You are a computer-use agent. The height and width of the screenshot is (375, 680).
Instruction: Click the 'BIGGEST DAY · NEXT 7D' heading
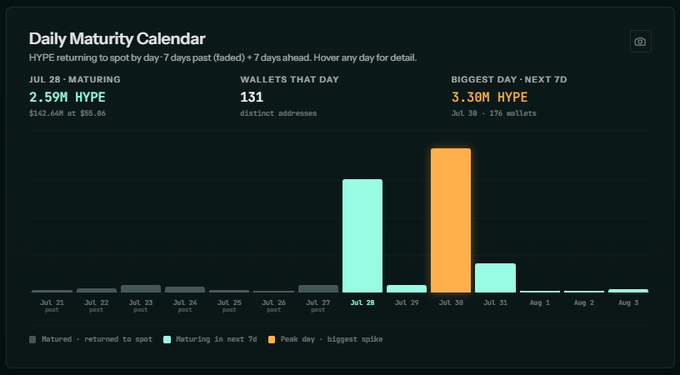[x=509, y=80]
